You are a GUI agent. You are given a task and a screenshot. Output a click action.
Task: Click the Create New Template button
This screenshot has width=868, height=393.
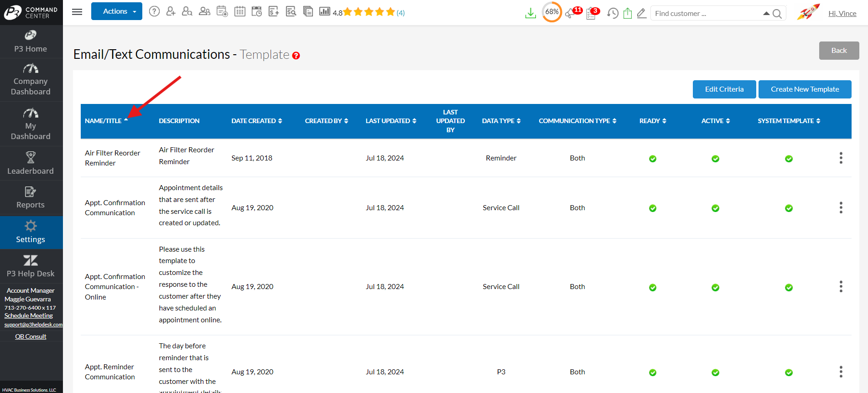click(805, 89)
